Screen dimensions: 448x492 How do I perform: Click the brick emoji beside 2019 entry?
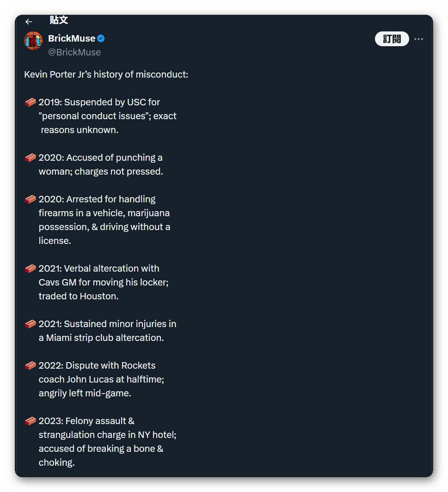[31, 102]
